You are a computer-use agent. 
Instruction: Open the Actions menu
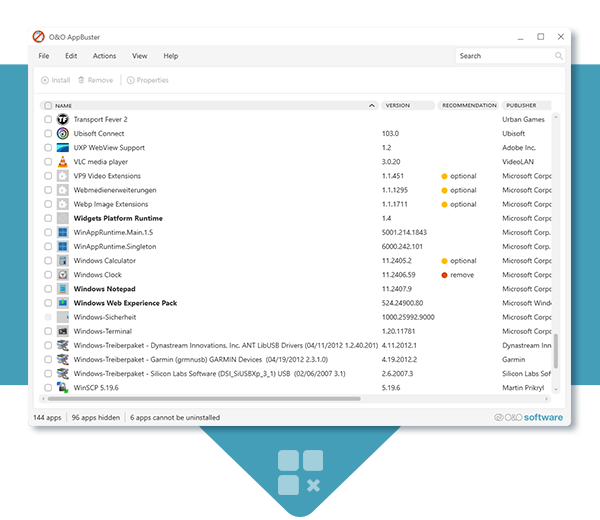point(104,56)
